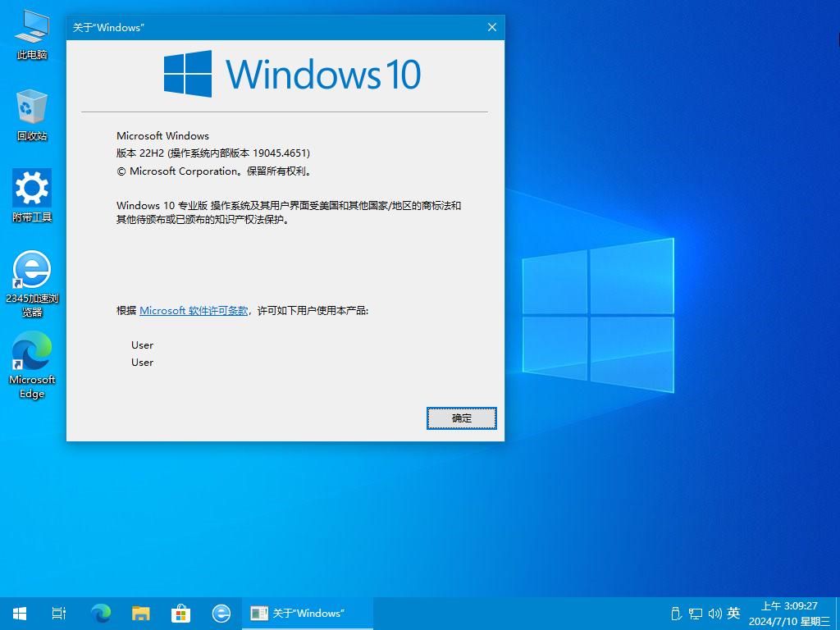Screen dimensions: 840x630
Task: Open the 附带工具 gear icon
Action: click(32, 195)
